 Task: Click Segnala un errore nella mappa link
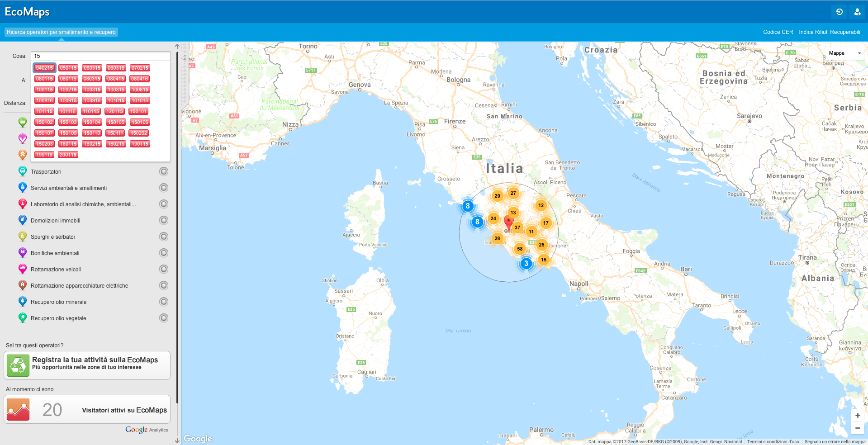835,442
